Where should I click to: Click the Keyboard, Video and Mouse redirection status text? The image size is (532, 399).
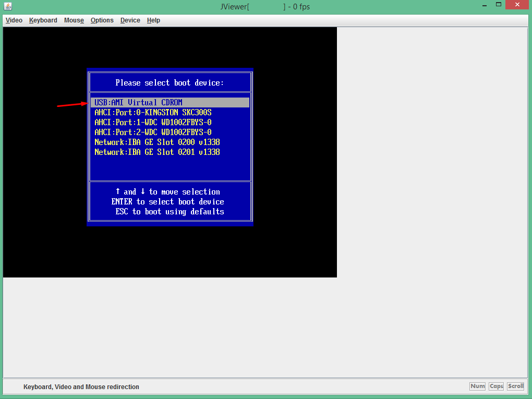(x=81, y=387)
